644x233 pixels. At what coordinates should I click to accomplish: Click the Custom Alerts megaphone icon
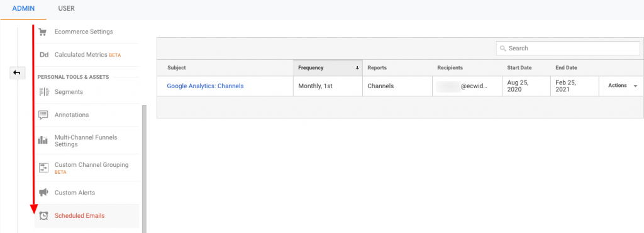[43, 193]
